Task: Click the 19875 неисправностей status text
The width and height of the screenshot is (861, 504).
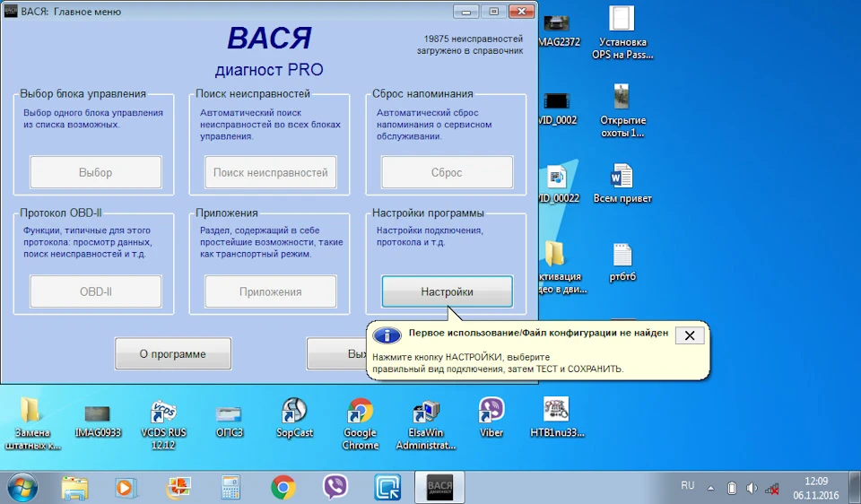Action: pos(470,45)
